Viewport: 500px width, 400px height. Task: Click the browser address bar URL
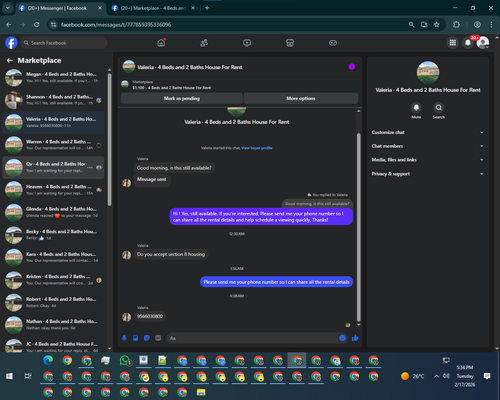pyautogui.click(x=116, y=25)
